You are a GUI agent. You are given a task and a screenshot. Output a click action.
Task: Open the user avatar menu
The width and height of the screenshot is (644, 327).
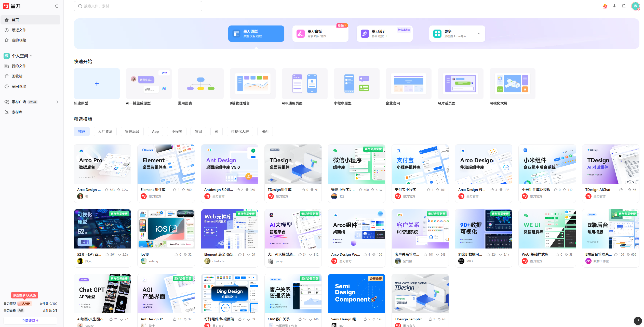635,6
